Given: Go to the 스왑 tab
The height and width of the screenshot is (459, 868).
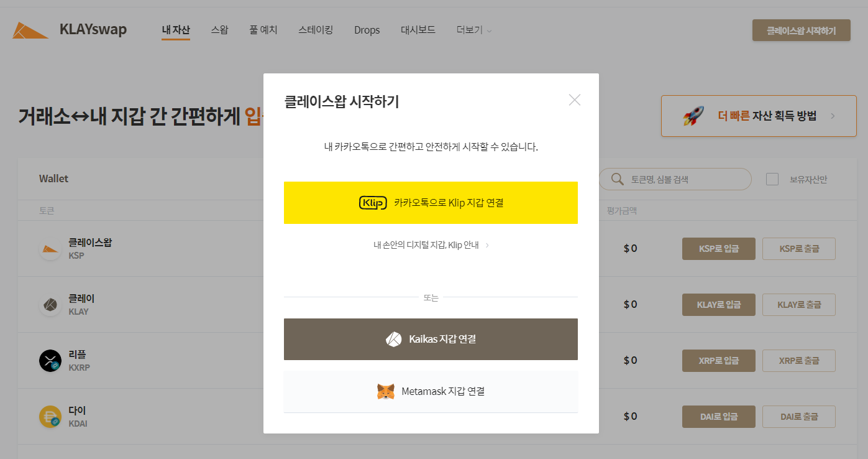Looking at the screenshot, I should [x=219, y=30].
